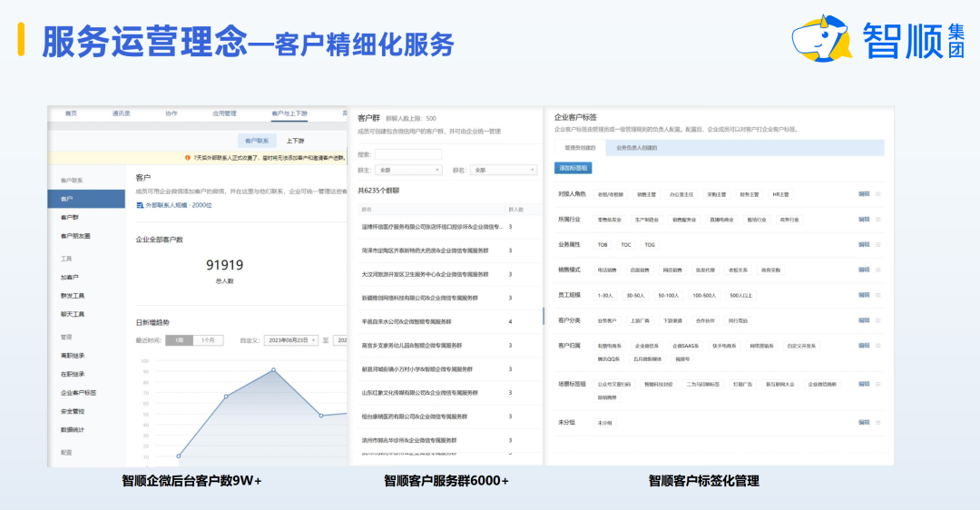Open the 2023年06月23日 start date dropdown

(x=291, y=340)
